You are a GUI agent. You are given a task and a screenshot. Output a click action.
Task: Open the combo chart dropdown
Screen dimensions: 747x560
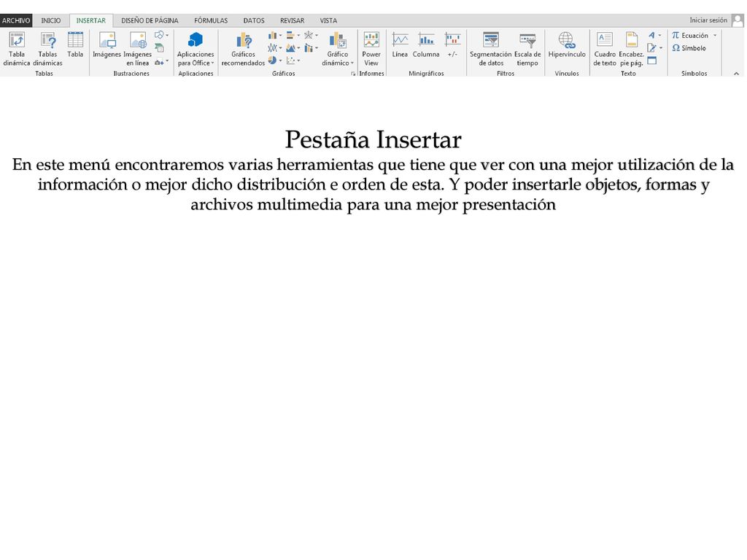point(311,48)
